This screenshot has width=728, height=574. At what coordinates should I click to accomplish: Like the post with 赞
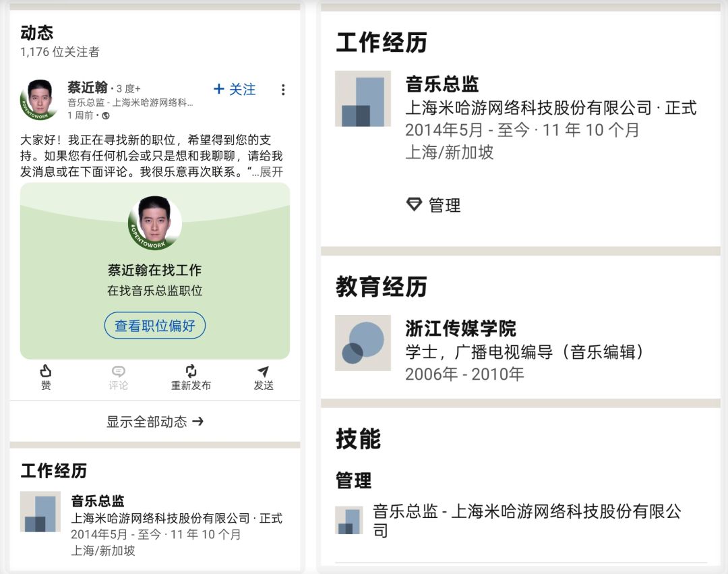click(x=46, y=378)
